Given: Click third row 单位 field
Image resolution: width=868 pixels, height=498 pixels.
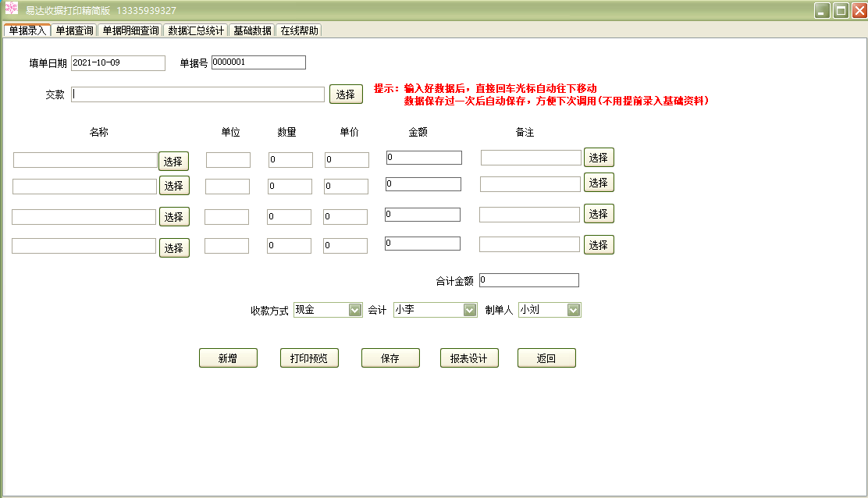Looking at the screenshot, I should pyautogui.click(x=227, y=217).
